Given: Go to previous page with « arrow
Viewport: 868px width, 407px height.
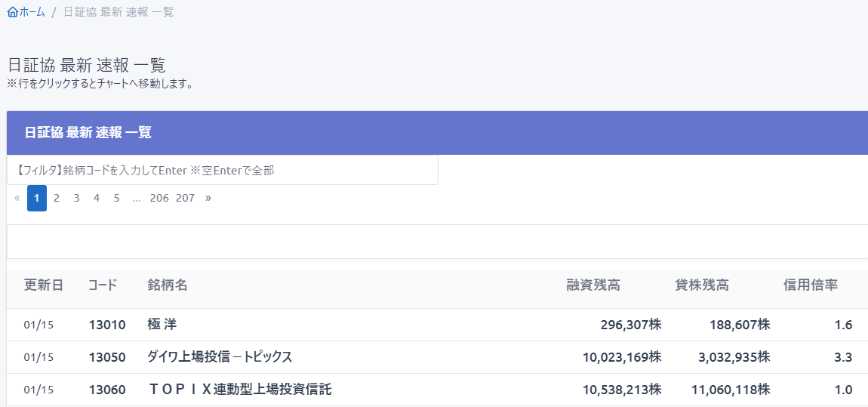Looking at the screenshot, I should point(17,199).
